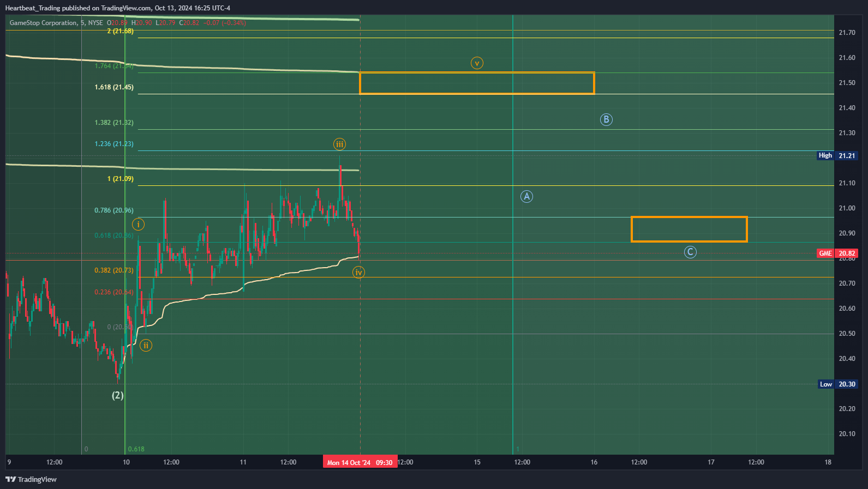Select the circled wave iv marker
Image resolution: width=868 pixels, height=489 pixels.
(358, 272)
